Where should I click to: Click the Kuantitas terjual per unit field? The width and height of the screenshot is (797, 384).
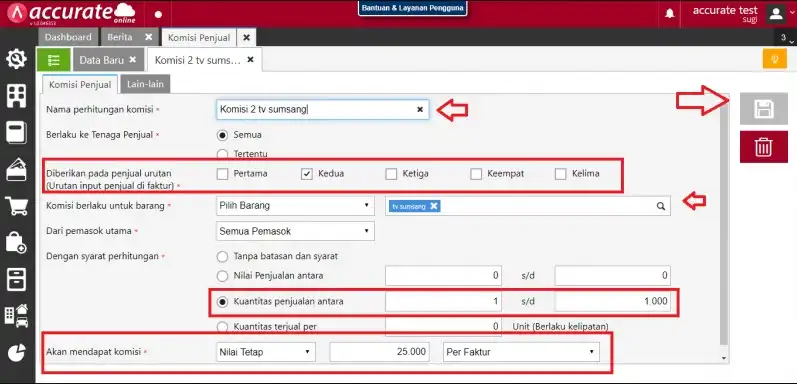(443, 327)
